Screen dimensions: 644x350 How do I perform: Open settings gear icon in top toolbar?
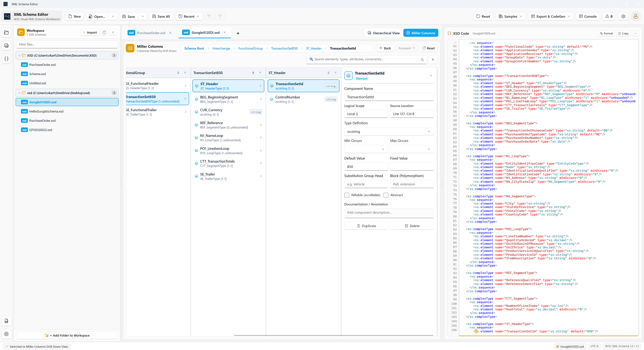(623, 16)
